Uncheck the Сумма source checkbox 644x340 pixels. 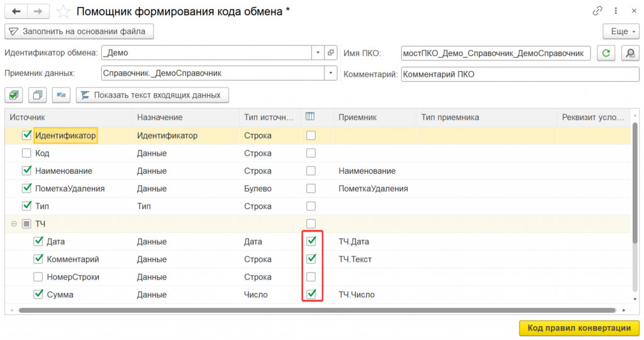pos(38,295)
